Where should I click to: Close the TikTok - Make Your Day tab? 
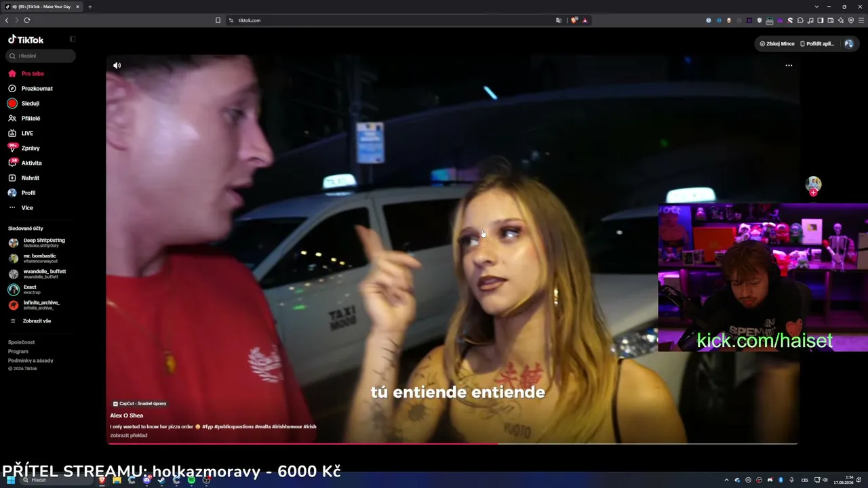pos(77,7)
